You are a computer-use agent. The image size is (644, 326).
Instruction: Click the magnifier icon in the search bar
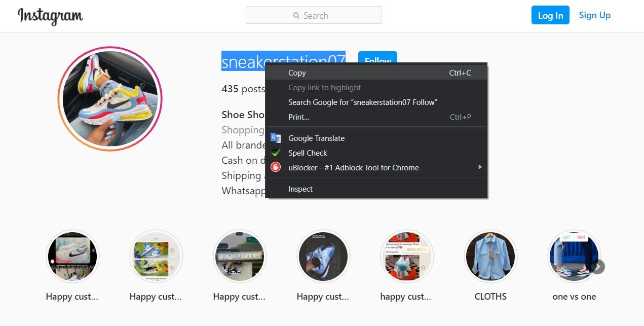tap(296, 15)
